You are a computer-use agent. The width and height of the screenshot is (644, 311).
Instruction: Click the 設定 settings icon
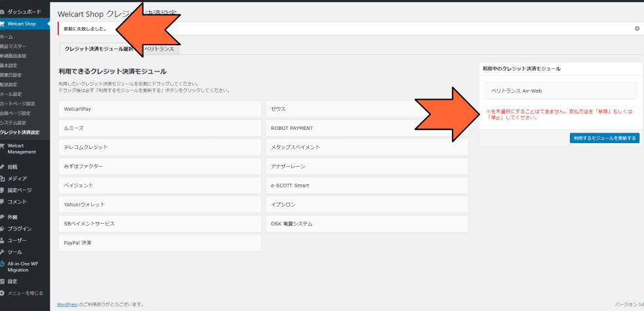tap(2, 281)
